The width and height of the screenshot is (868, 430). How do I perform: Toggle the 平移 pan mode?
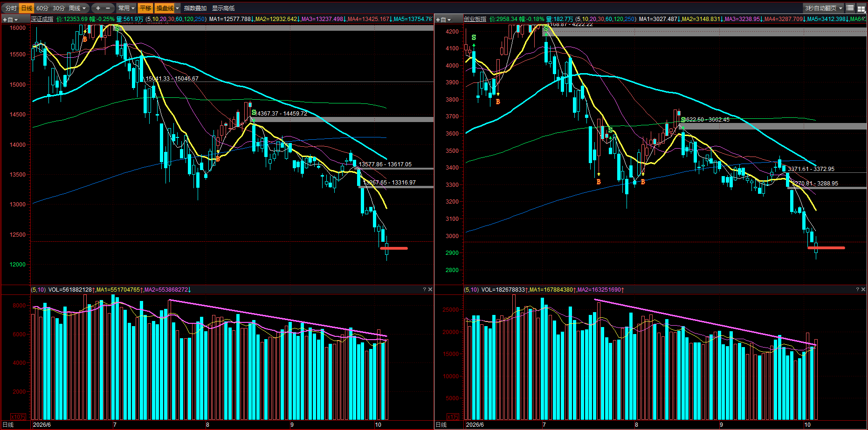(x=145, y=8)
